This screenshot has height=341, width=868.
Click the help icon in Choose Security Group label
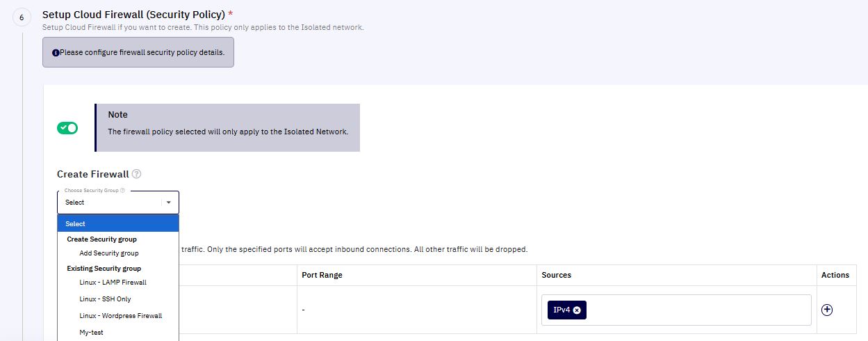(122, 190)
